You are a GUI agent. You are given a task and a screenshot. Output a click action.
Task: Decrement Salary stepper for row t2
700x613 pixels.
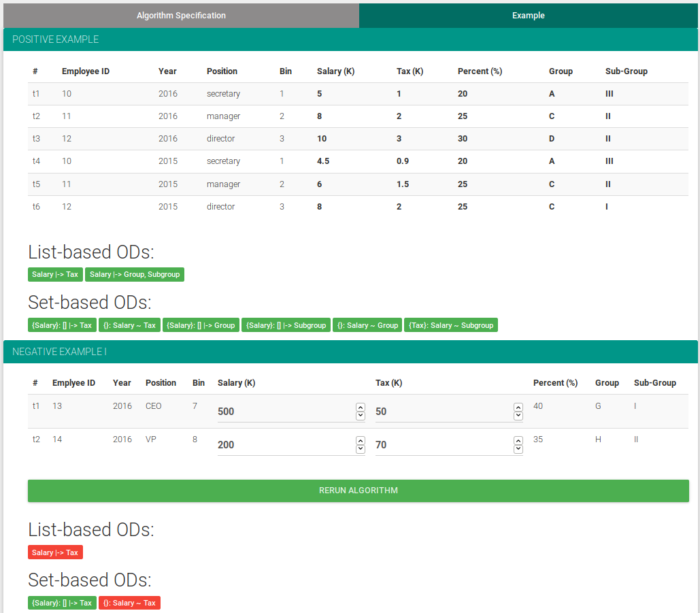(x=361, y=449)
